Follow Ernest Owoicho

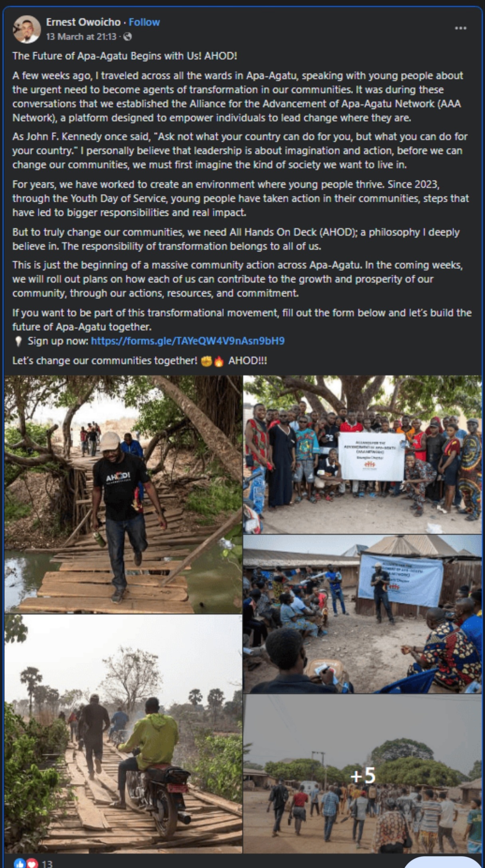144,22
